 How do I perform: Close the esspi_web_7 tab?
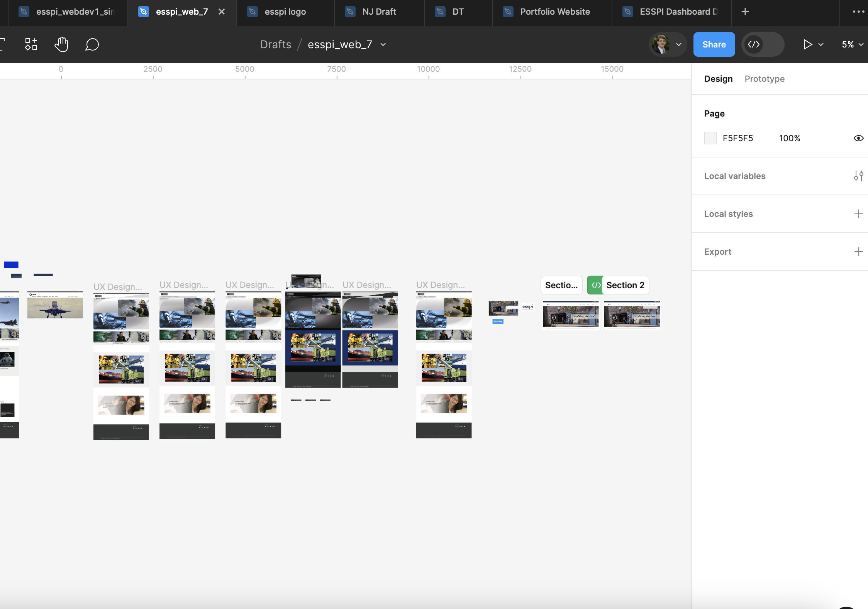[222, 12]
